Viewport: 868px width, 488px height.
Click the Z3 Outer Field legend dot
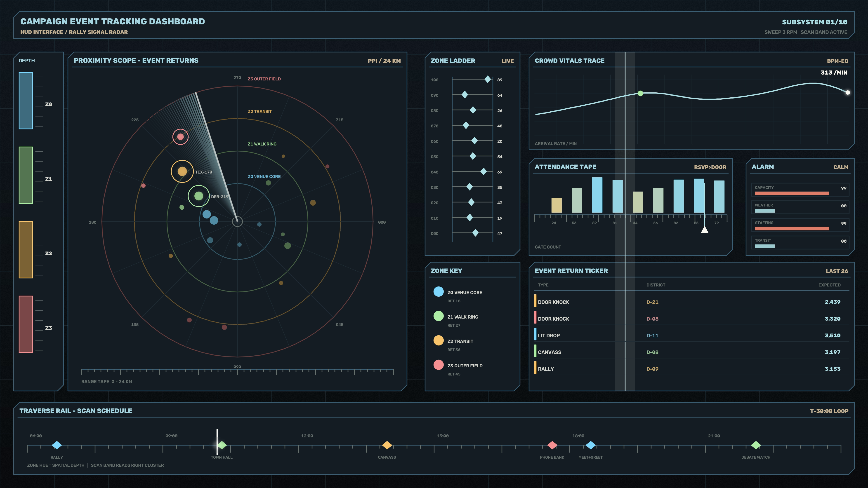pyautogui.click(x=438, y=365)
